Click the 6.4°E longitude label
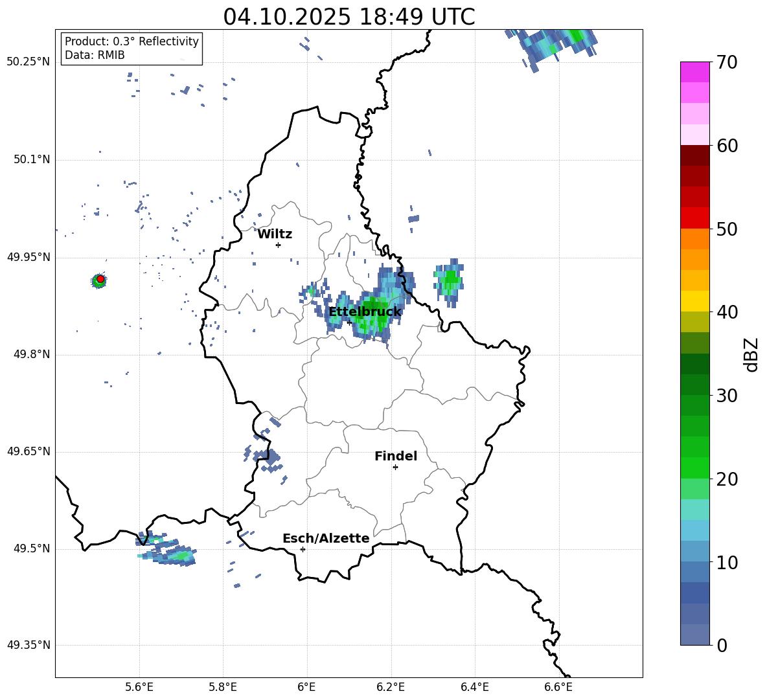Image resolution: width=767 pixels, height=700 pixels. (474, 687)
